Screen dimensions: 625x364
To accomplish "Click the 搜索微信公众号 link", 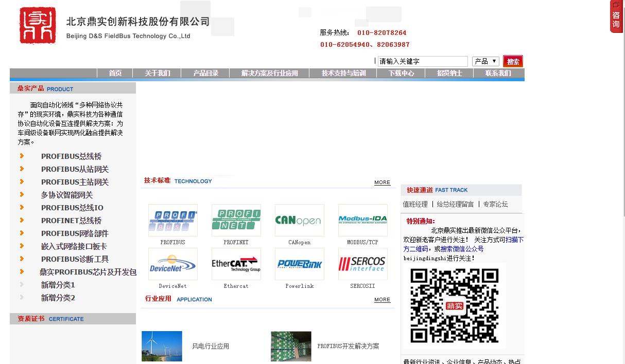I will [x=462, y=249].
